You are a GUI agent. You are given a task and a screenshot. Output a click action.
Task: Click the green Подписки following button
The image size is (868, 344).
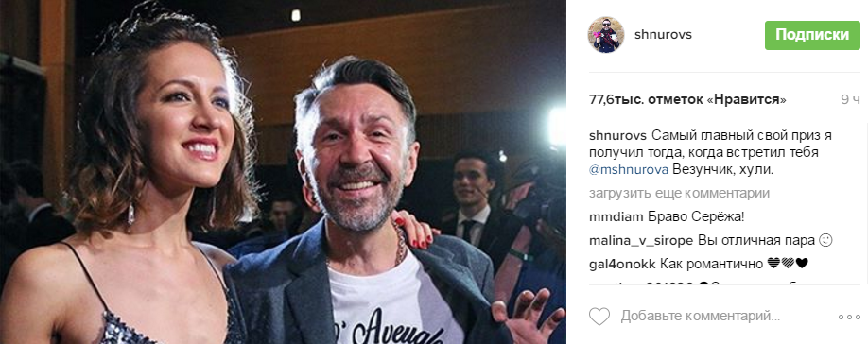pos(812,35)
